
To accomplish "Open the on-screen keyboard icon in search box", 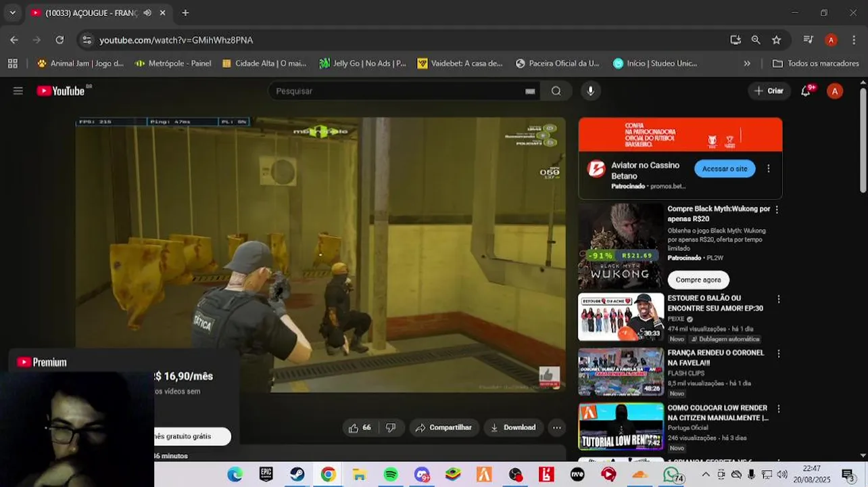I will click(x=530, y=91).
